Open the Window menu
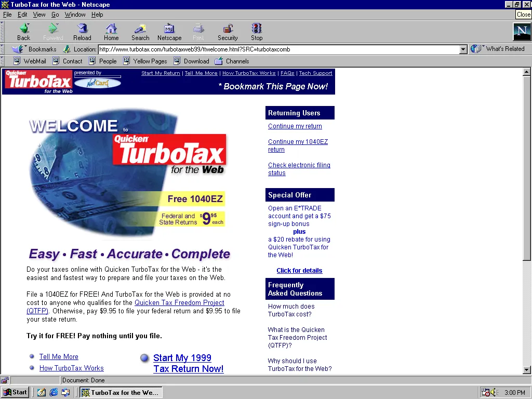This screenshot has width=532, height=399. [75, 15]
